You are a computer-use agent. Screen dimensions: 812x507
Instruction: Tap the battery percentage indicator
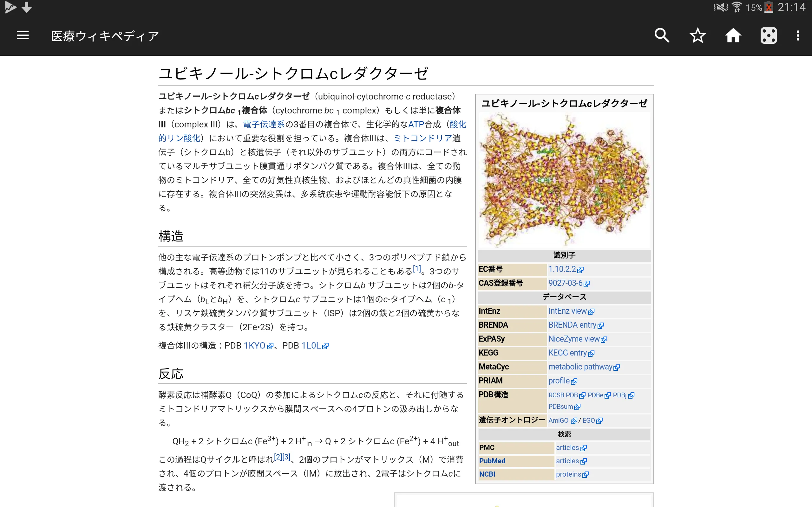754,8
